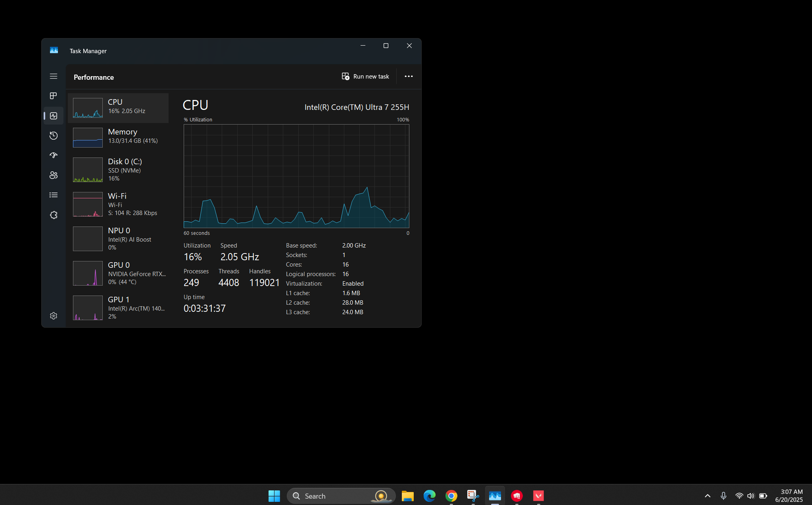This screenshot has width=812, height=505.
Task: Open the Users page icon
Action: (x=54, y=175)
